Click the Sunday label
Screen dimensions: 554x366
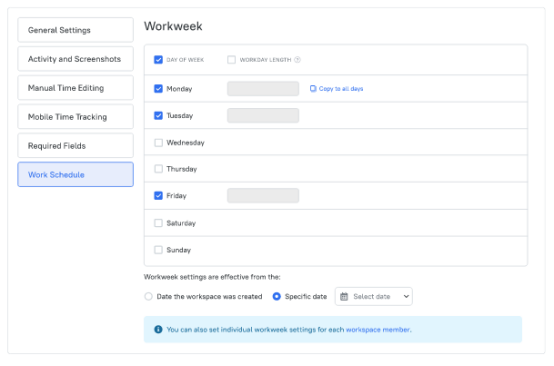tap(178, 250)
